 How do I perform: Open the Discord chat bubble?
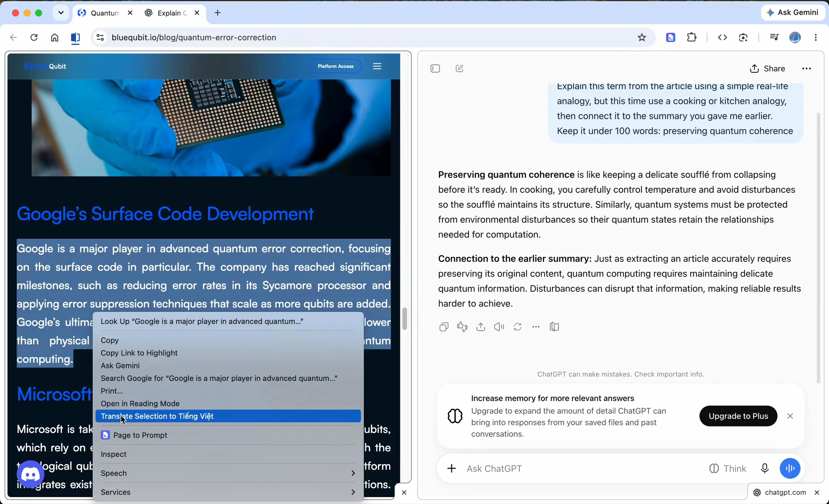pyautogui.click(x=30, y=474)
